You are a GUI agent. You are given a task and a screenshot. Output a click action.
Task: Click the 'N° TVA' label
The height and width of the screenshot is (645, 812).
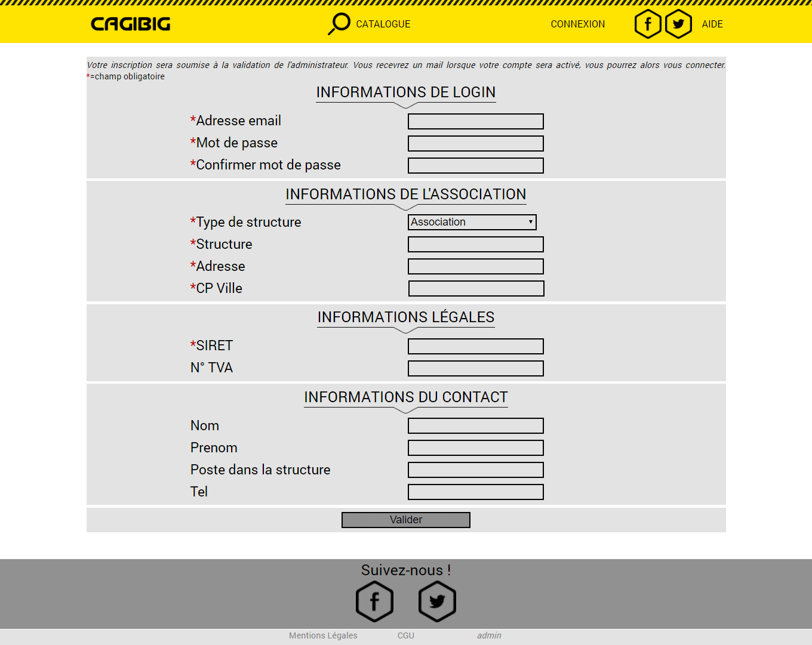211,368
